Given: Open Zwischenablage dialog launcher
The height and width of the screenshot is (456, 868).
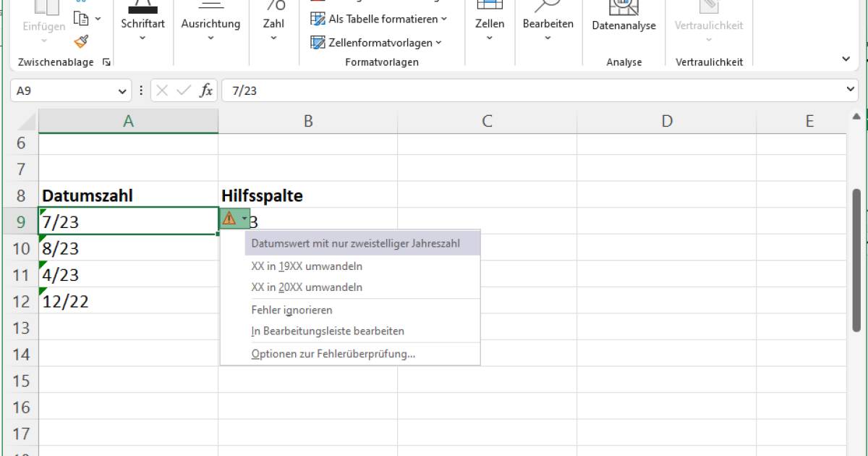Looking at the screenshot, I should pos(107,62).
